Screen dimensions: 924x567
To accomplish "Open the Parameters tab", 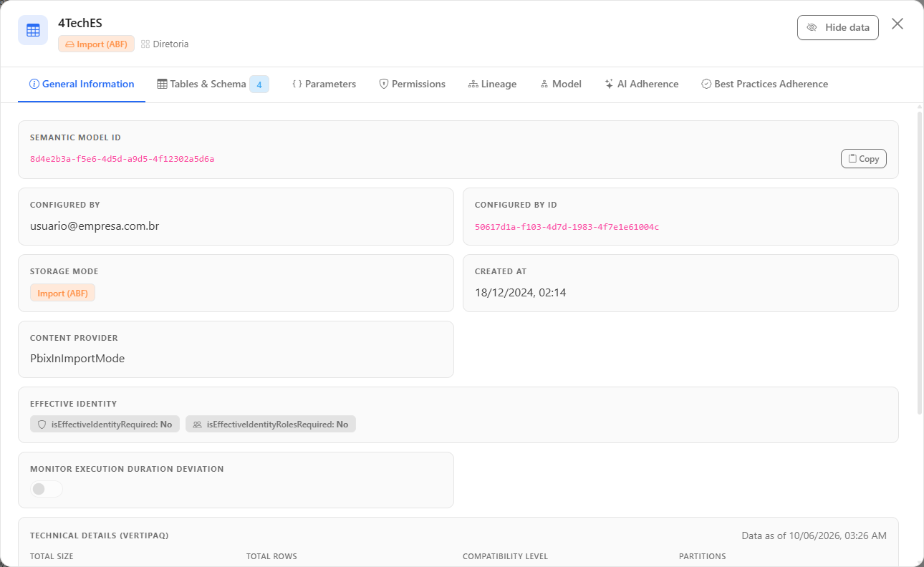I will (324, 84).
